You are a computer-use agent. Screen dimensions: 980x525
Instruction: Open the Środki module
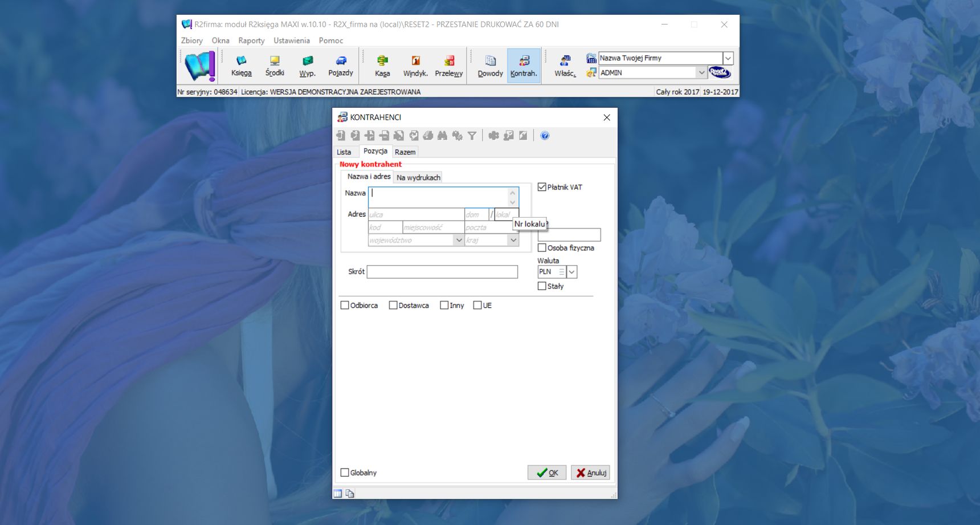(275, 66)
